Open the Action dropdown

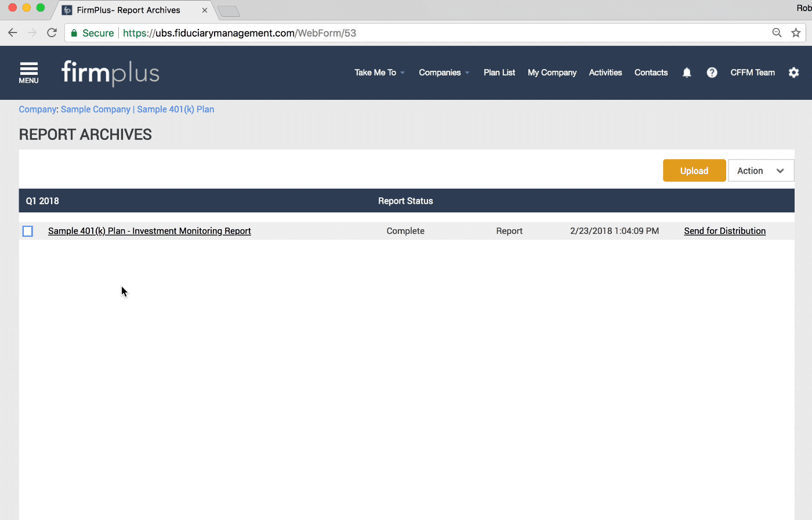(761, 171)
